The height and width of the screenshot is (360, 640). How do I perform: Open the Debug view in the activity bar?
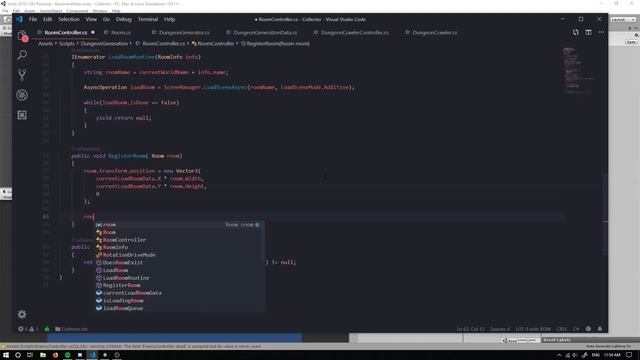[22, 95]
